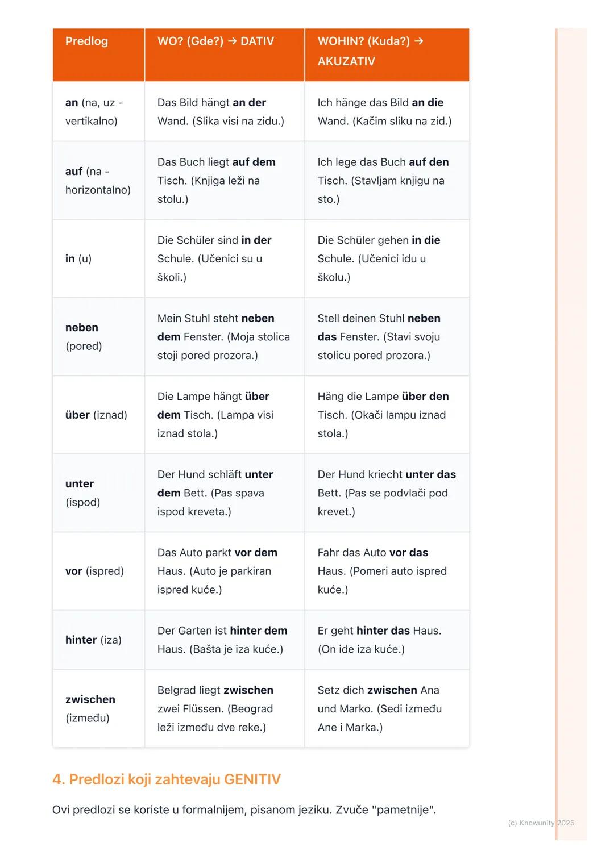Click the sentence 'Die Schüler gehen in die Schule'
Image resolution: width=614 pixels, height=868 pixels.
coord(379,259)
